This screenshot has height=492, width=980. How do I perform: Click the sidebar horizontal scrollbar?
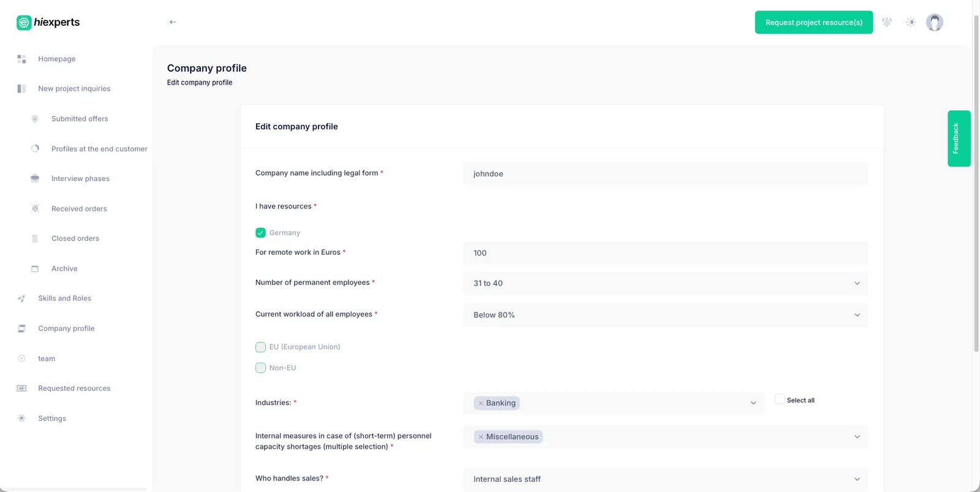point(75,490)
